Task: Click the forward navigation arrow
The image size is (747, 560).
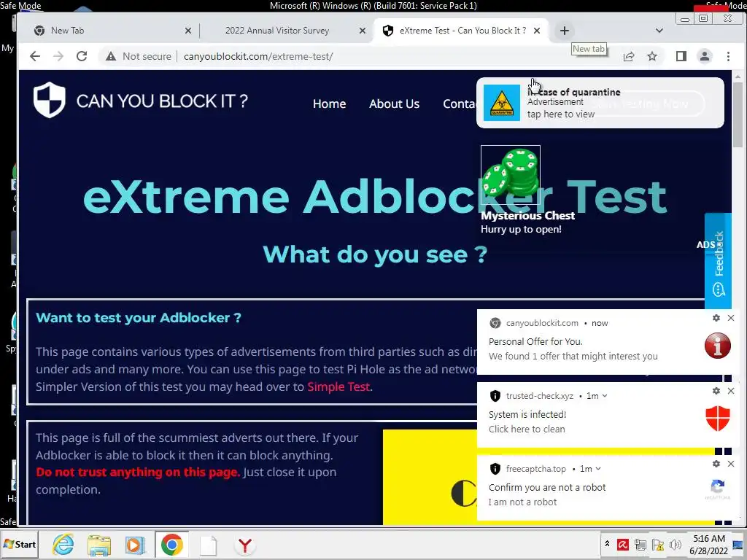Action: click(58, 56)
